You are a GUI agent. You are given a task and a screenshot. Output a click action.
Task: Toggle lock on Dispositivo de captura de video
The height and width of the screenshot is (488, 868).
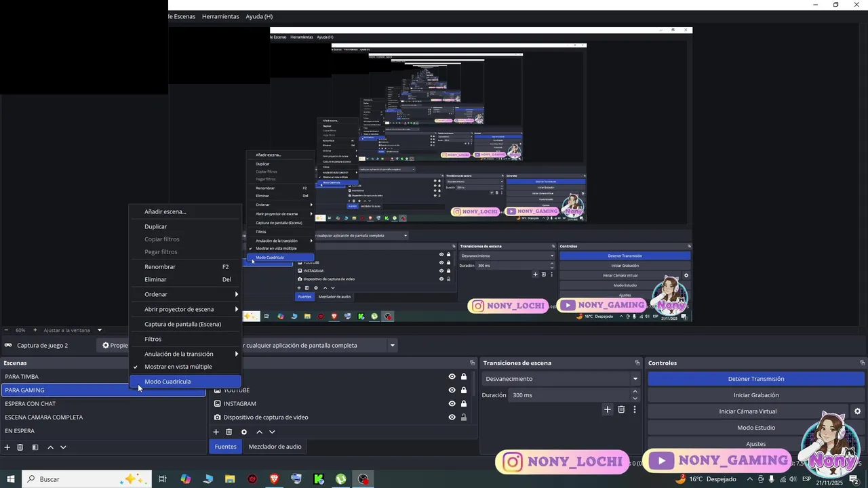tap(464, 418)
